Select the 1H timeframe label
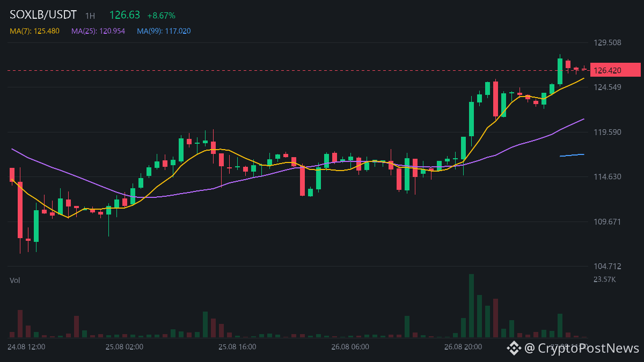Image resolution: width=644 pixels, height=362 pixels. pyautogui.click(x=90, y=16)
